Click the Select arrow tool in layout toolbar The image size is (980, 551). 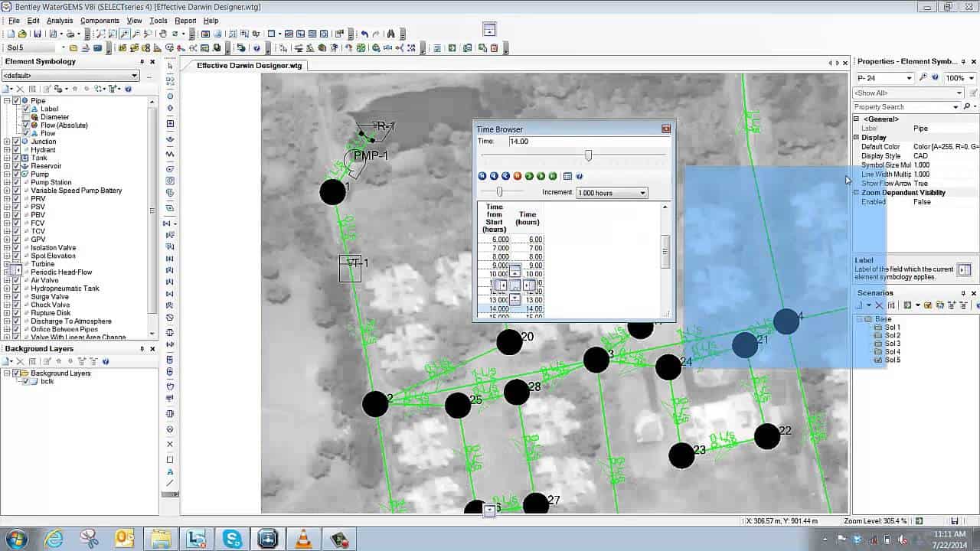click(170, 67)
